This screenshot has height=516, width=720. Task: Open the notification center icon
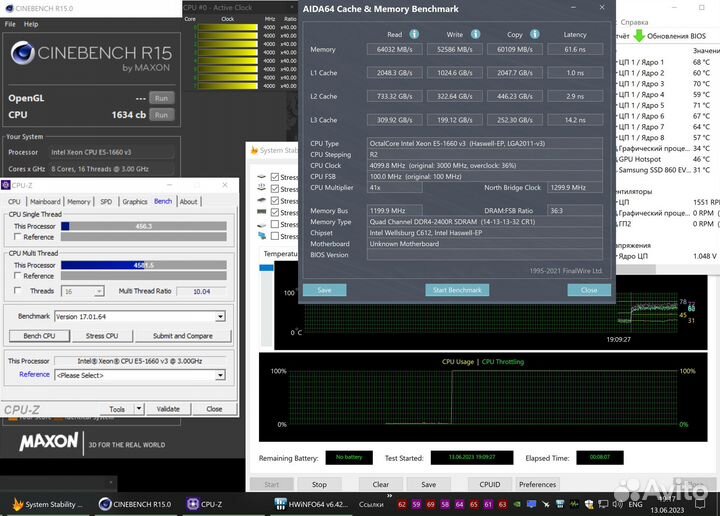pos(700,504)
